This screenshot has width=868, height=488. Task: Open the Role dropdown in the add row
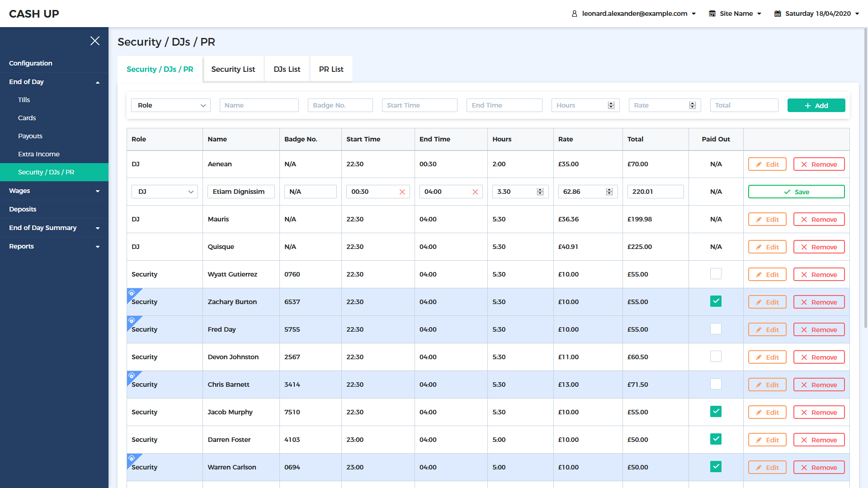170,105
